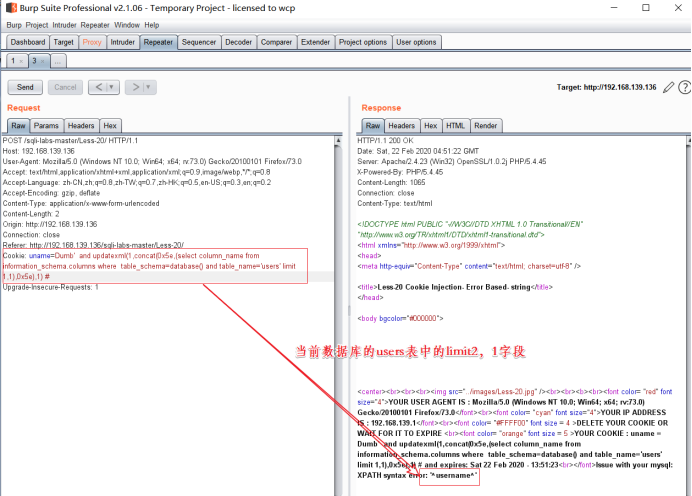
Task: Switch to the Extender tab
Action: pyautogui.click(x=316, y=42)
